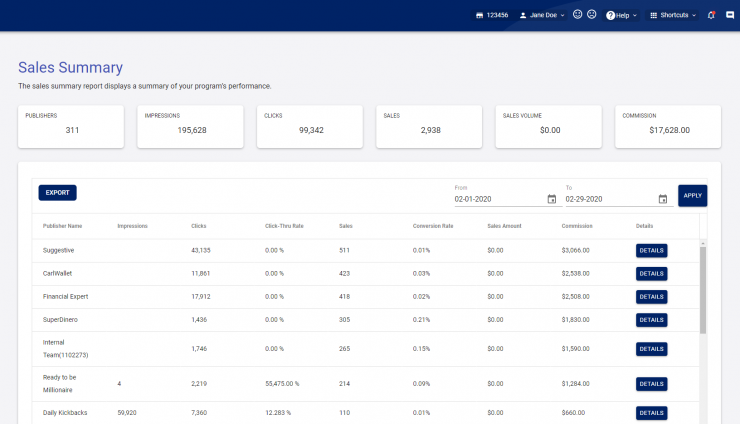Click the Financial Expert publisher name

click(x=65, y=297)
